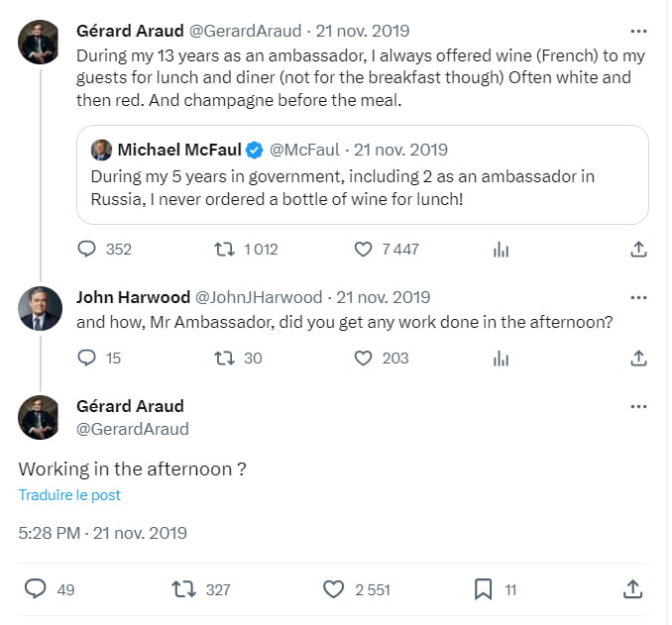Open more options menu on John Harwood's tweet

638,297
